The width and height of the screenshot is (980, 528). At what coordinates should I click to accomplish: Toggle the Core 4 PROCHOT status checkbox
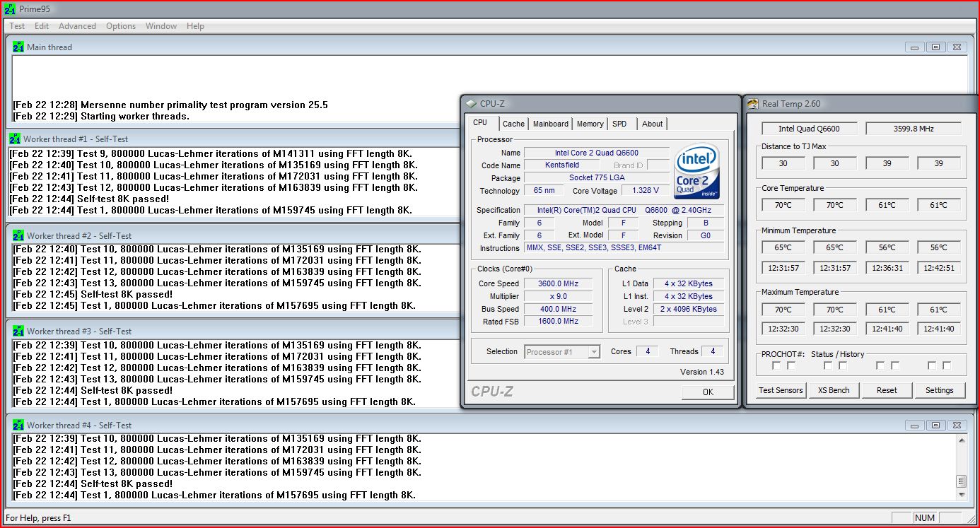932,365
